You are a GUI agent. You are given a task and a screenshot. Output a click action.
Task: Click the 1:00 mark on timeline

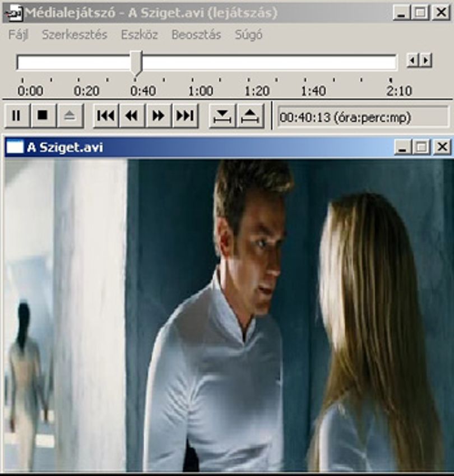click(201, 91)
